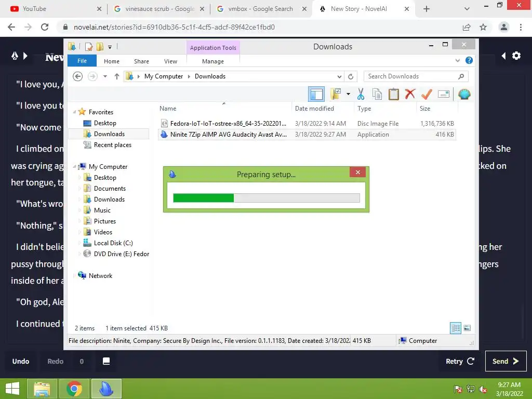Viewport: 532px width, 399px height.
Task: Open a new Chrome tab
Action: pos(427,9)
